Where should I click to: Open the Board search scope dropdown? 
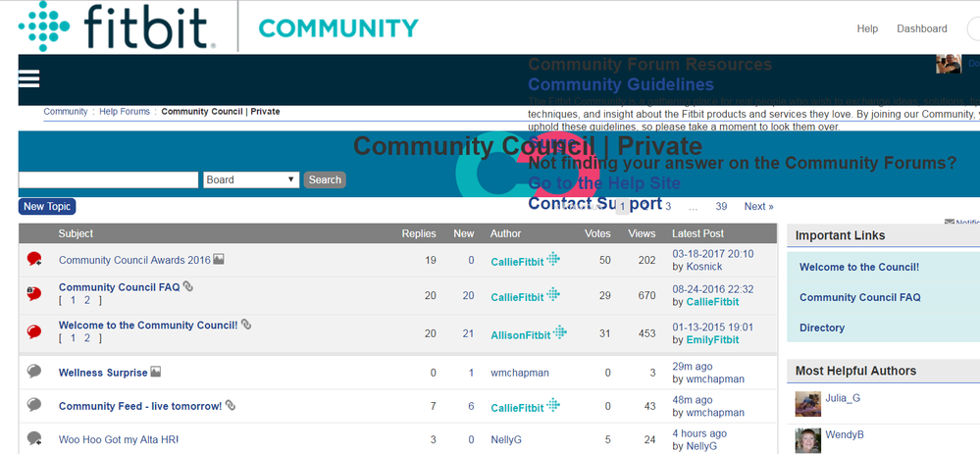(251, 179)
